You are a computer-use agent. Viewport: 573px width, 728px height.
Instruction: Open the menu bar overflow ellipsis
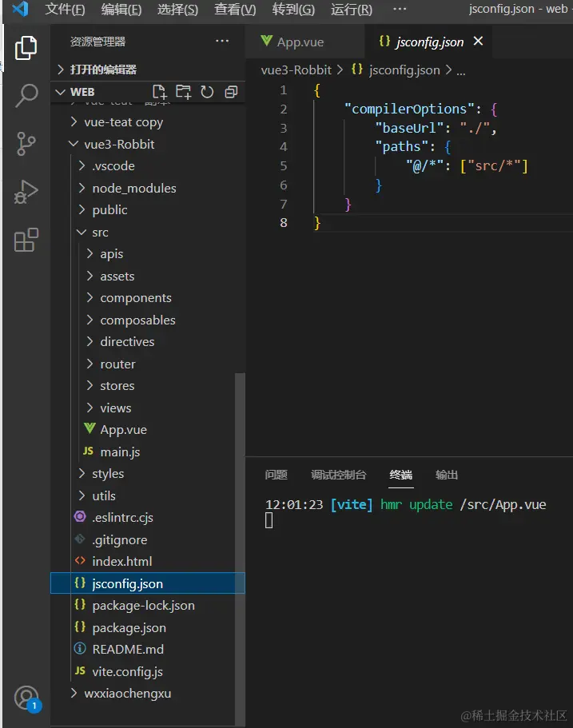[400, 9]
